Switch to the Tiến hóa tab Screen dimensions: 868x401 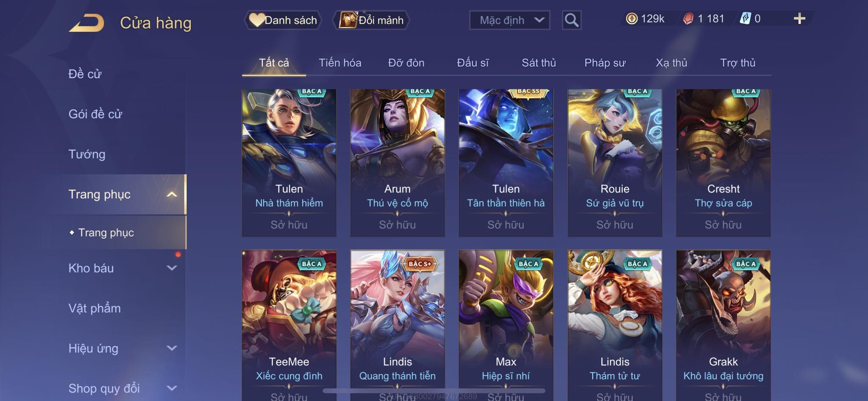click(x=340, y=63)
